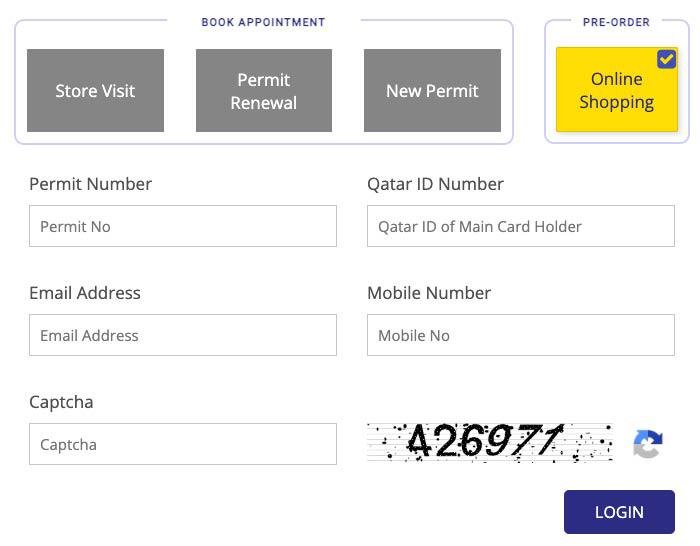Click the BOOK APPOINTMENT section heading

click(263, 22)
